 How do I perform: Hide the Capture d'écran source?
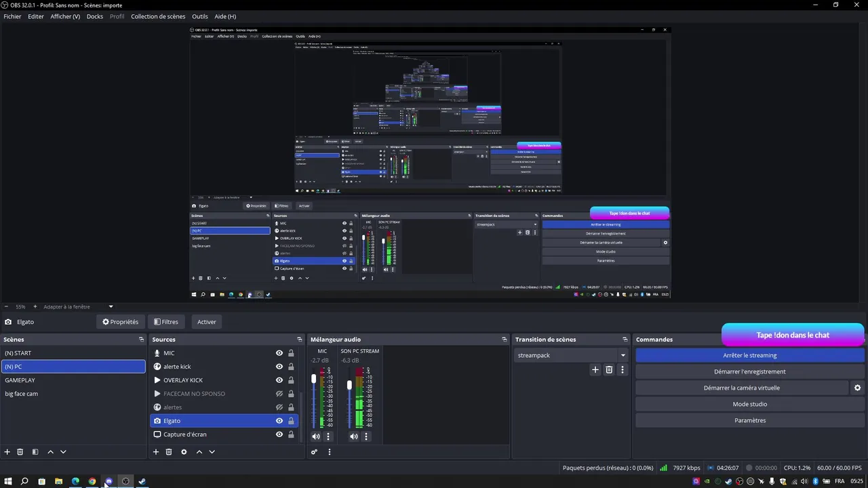pos(279,434)
